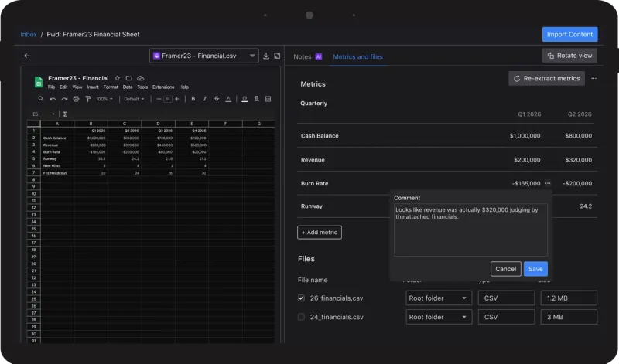Star the Framer23 - Financial spreadsheet

click(118, 78)
